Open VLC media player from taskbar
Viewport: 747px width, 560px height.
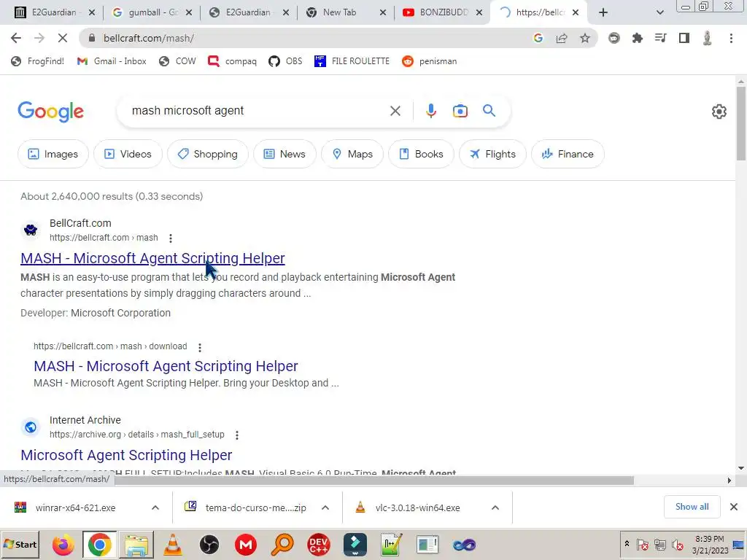coord(172,545)
